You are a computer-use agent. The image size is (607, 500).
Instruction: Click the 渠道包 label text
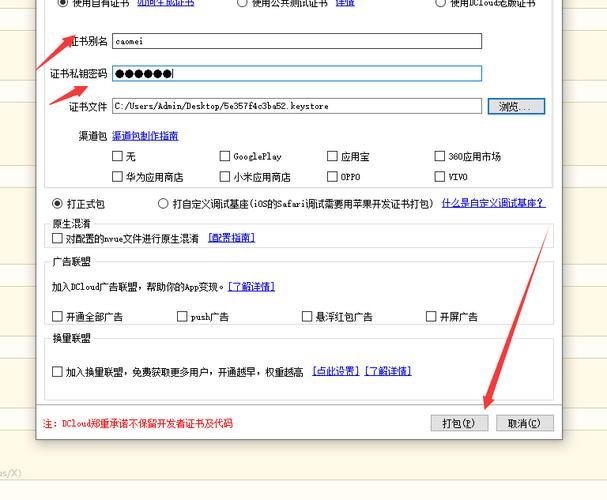click(93, 136)
